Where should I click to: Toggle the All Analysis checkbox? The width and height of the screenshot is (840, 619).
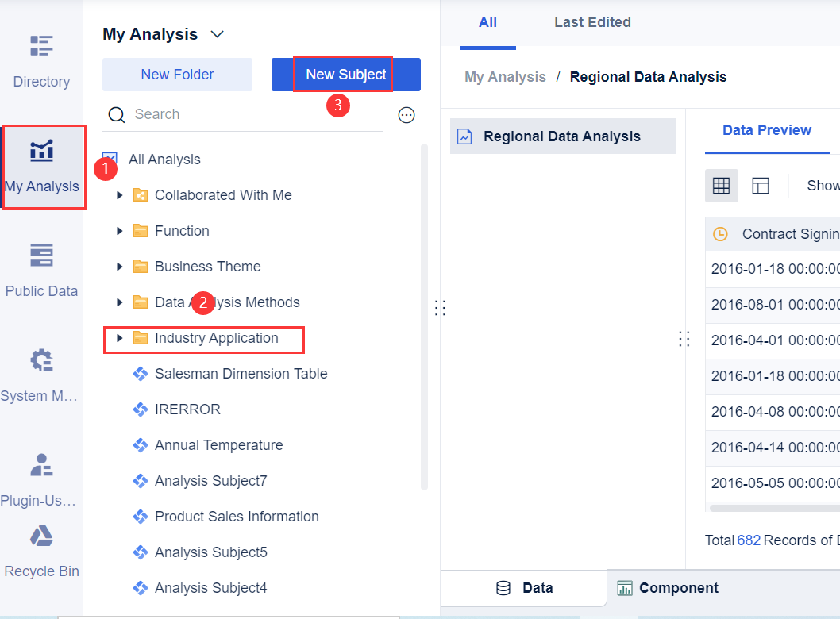pos(110,160)
